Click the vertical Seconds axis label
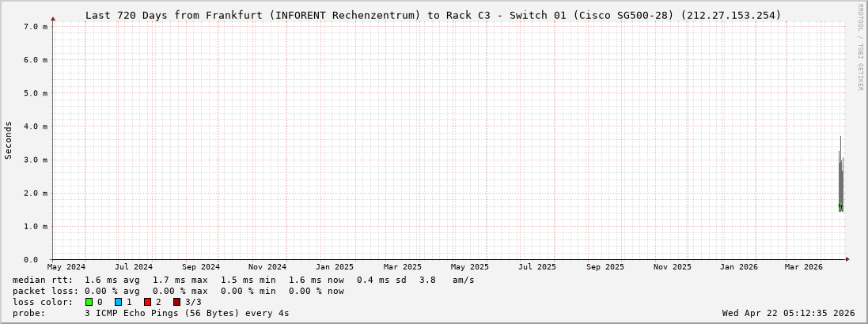The height and width of the screenshot is (324, 868). click(9, 140)
